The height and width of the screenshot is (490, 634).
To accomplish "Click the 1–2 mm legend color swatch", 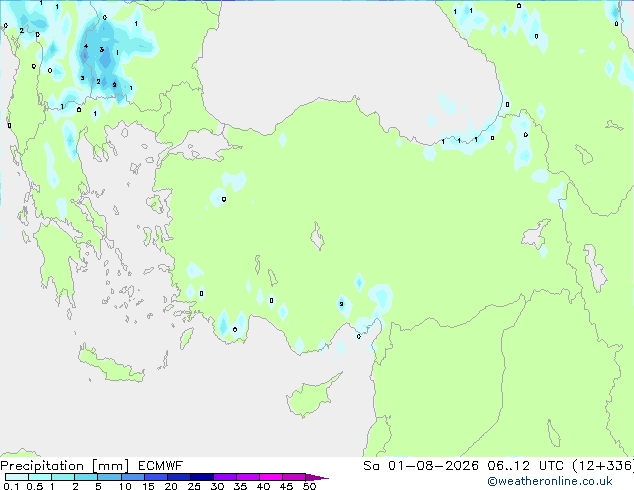I will coord(63,477).
